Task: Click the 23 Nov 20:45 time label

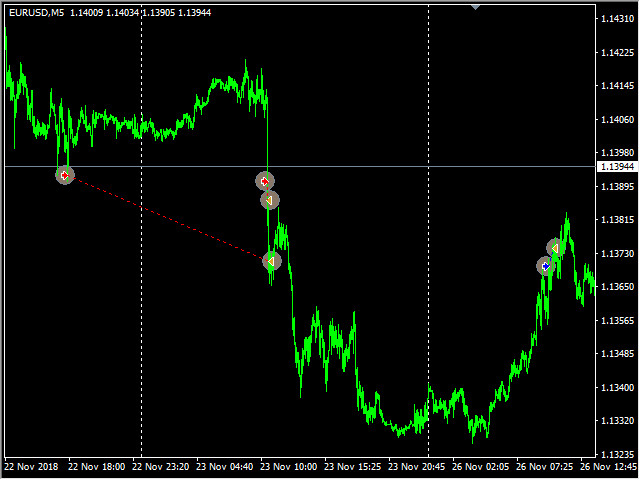Action: pyautogui.click(x=416, y=467)
